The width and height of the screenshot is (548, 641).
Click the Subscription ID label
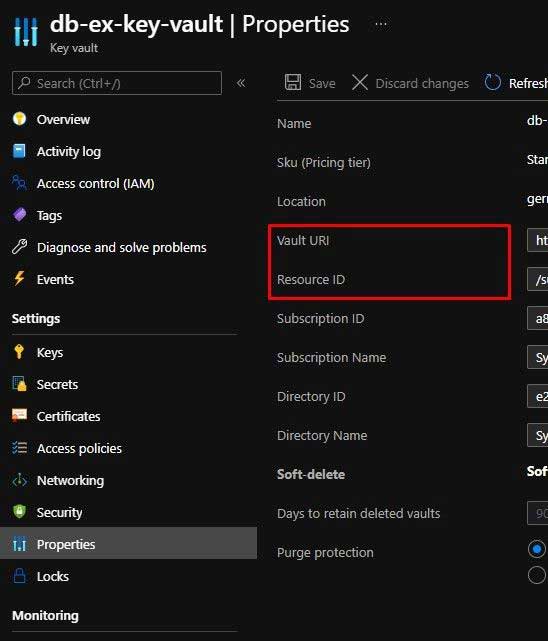[x=320, y=318]
